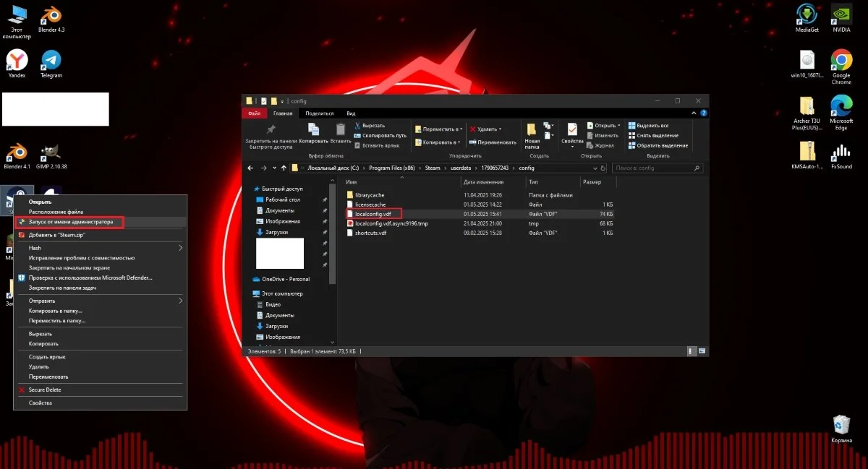The height and width of the screenshot is (469, 868).
Task: Click the Вставить clipboard icon
Action: coord(341,130)
